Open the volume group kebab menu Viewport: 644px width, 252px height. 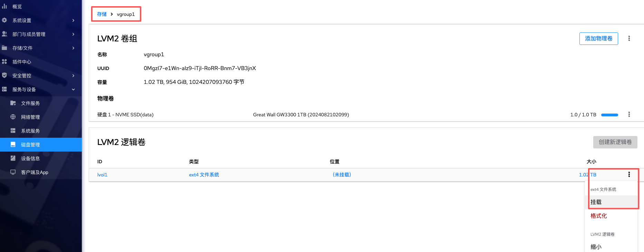pos(629,38)
